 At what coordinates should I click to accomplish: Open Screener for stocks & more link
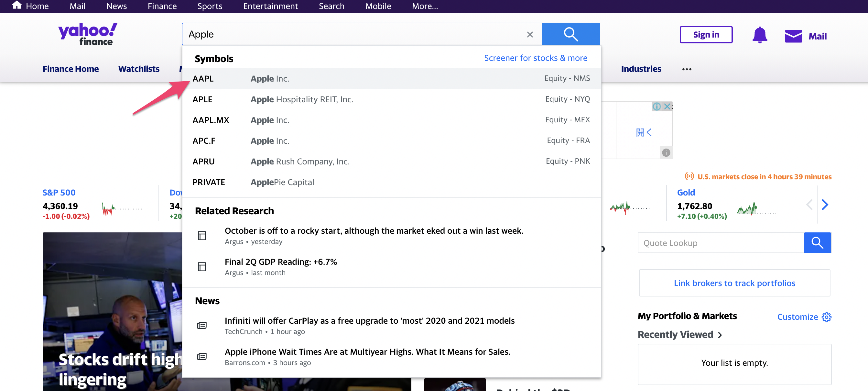(536, 58)
